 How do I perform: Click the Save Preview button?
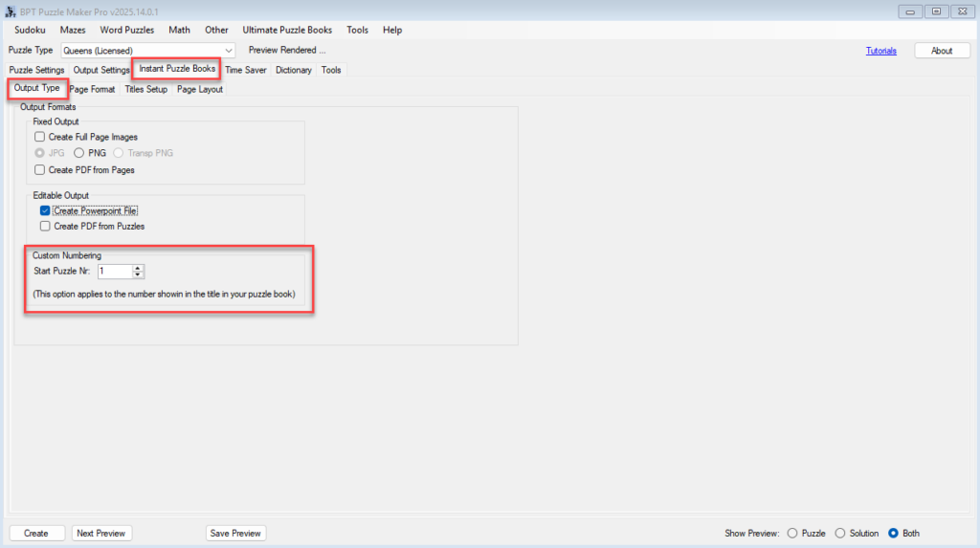(x=235, y=534)
